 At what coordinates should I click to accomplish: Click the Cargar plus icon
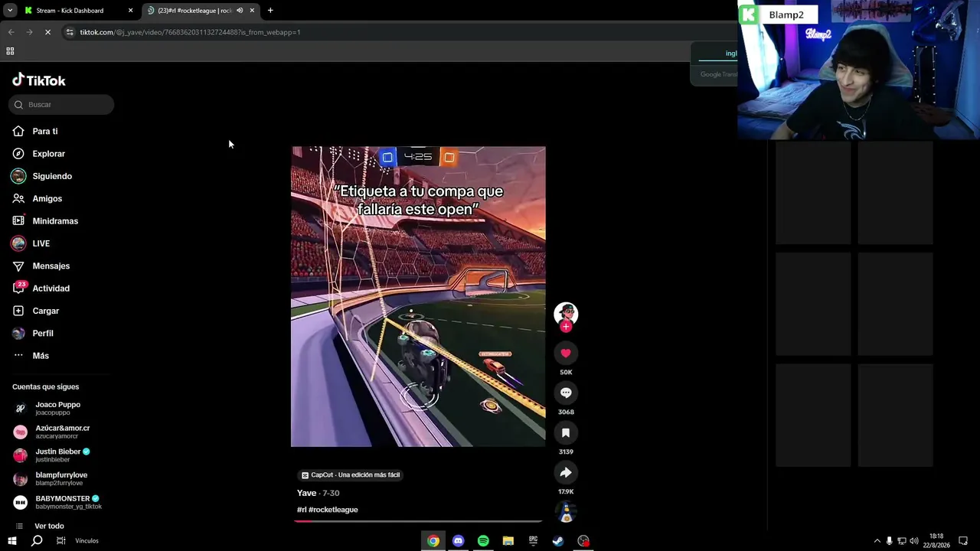18,311
